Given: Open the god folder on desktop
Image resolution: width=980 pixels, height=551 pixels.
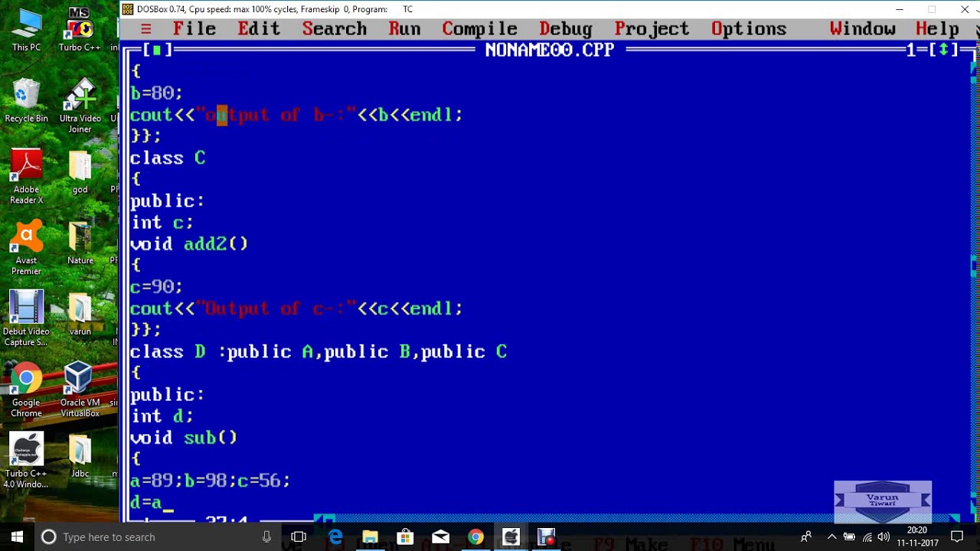Looking at the screenshot, I should (80, 172).
